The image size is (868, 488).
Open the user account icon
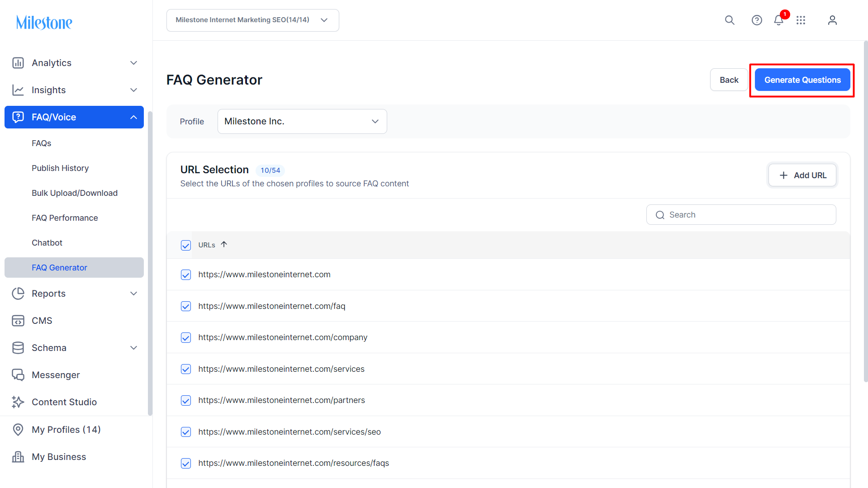(832, 20)
